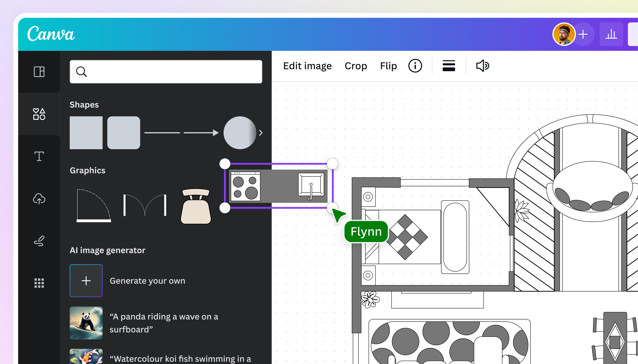This screenshot has height=364, width=638.
Task: Click Crop in the top toolbar
Action: click(356, 66)
